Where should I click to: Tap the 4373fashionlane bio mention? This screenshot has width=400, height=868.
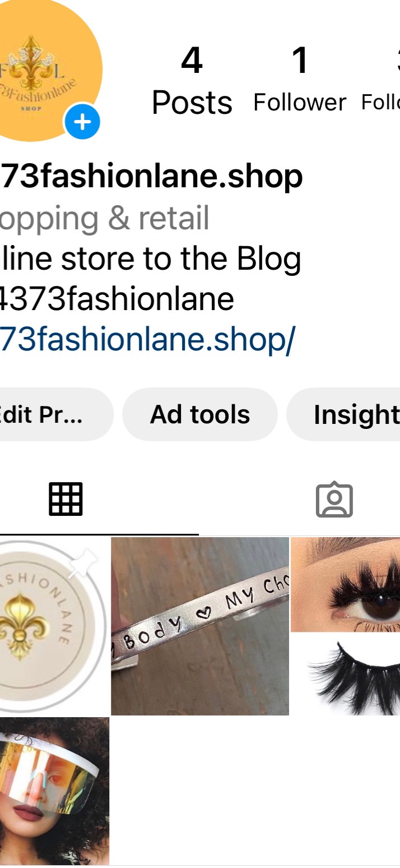coord(117,299)
